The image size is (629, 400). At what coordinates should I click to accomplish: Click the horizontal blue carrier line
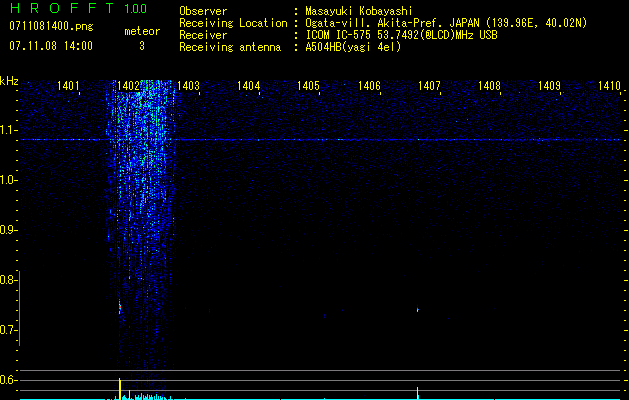pos(320,140)
